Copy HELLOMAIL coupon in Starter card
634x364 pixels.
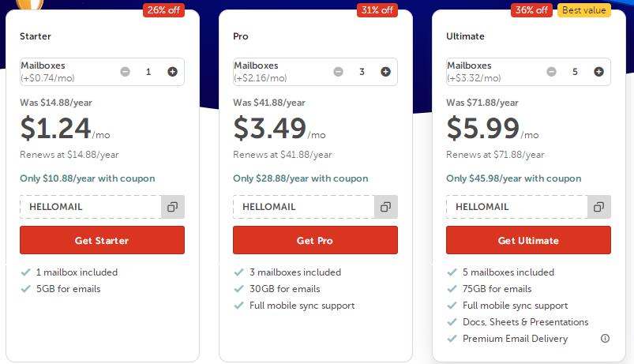point(172,207)
